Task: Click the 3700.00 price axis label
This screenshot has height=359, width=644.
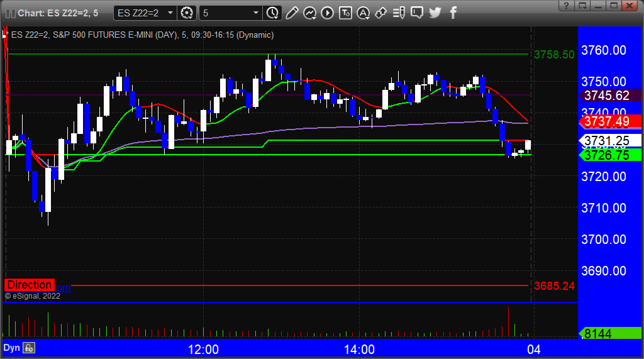Action: (x=604, y=240)
